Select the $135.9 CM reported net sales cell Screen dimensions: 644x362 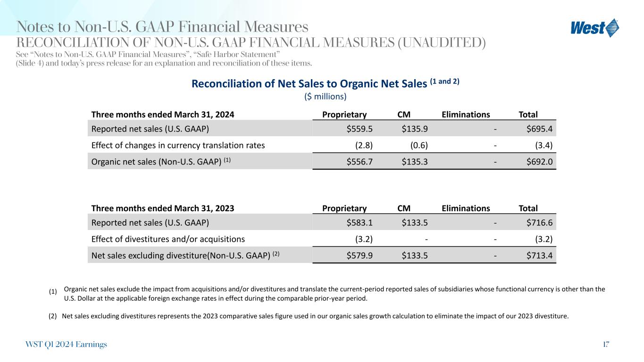pos(415,129)
